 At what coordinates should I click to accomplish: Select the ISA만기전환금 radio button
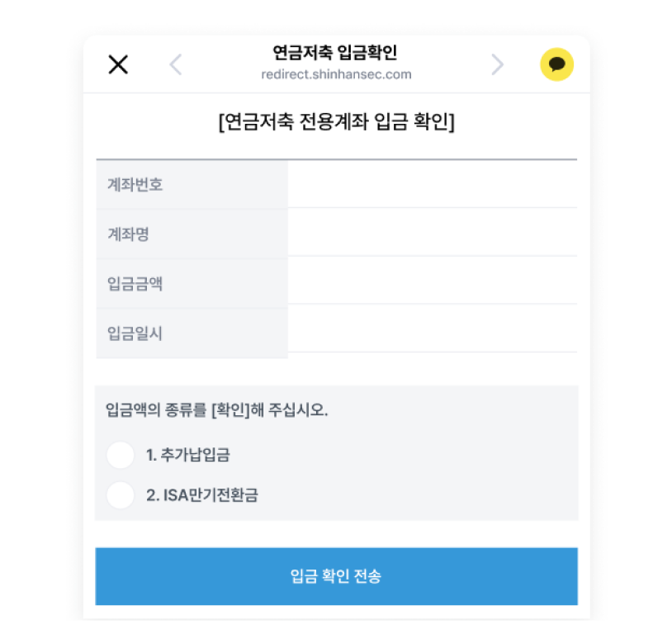point(121,495)
